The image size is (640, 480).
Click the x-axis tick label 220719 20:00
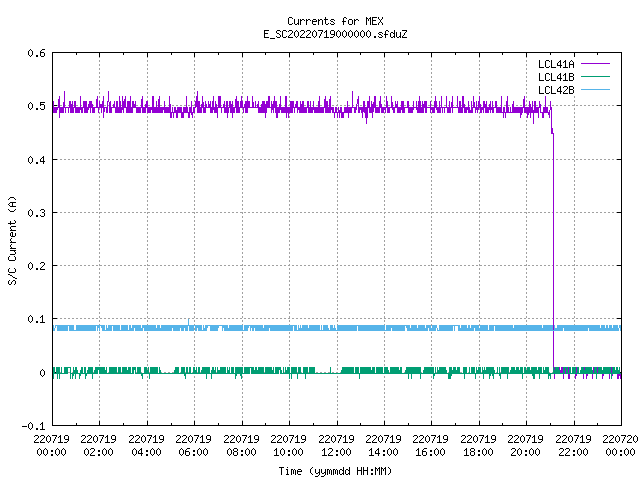tap(526, 446)
